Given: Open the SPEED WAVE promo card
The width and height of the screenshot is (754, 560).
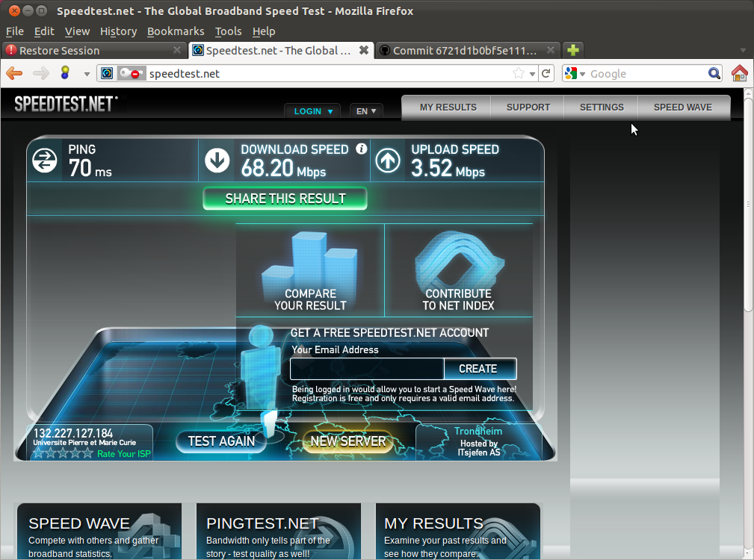Looking at the screenshot, I should pyautogui.click(x=99, y=531).
